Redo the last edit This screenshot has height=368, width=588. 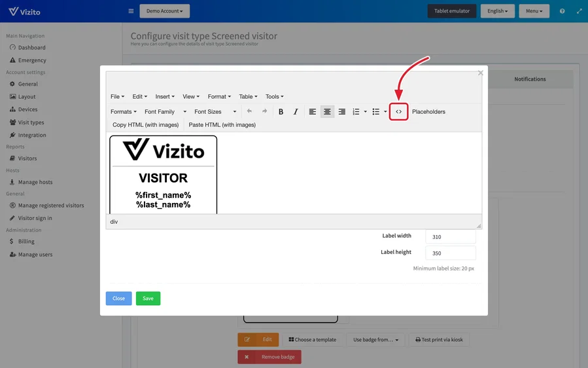[264, 111]
